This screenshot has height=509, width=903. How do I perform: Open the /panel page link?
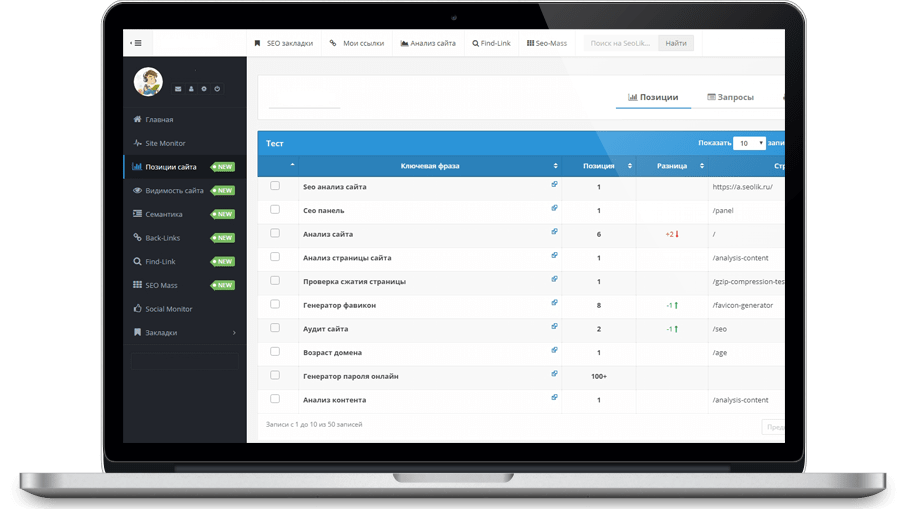(723, 211)
